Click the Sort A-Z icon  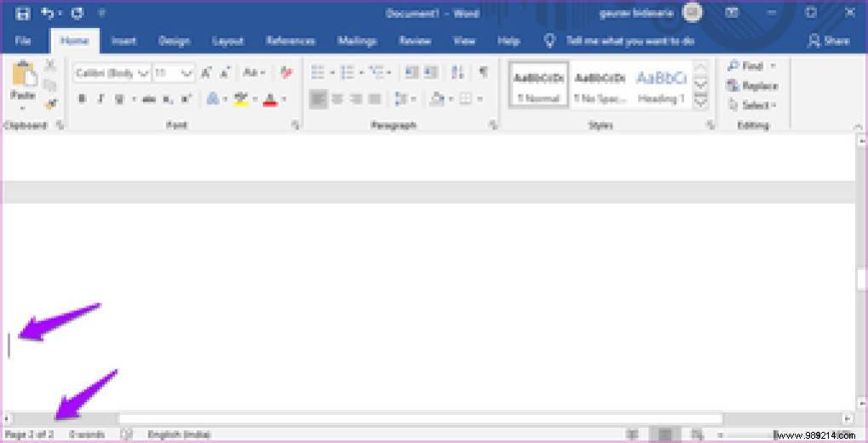pos(457,72)
